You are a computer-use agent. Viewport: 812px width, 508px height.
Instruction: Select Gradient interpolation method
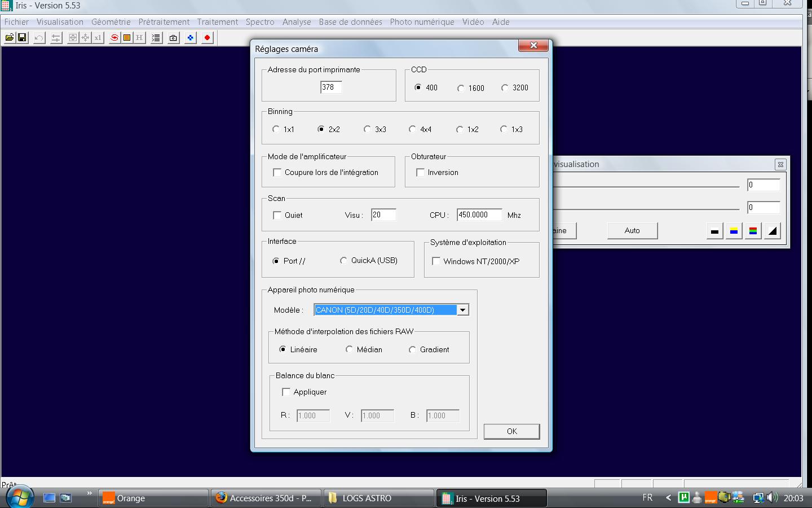412,349
